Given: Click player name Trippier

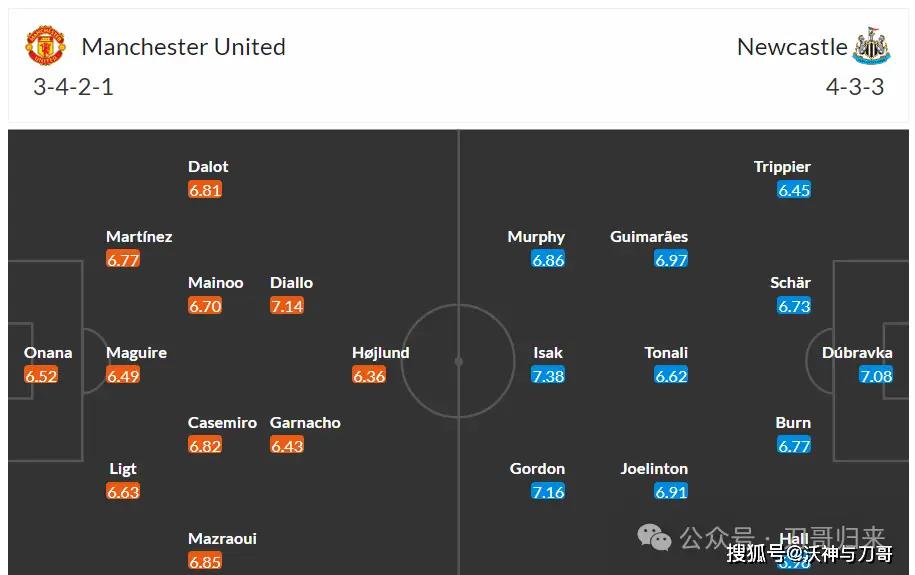Looking at the screenshot, I should click(x=782, y=167).
